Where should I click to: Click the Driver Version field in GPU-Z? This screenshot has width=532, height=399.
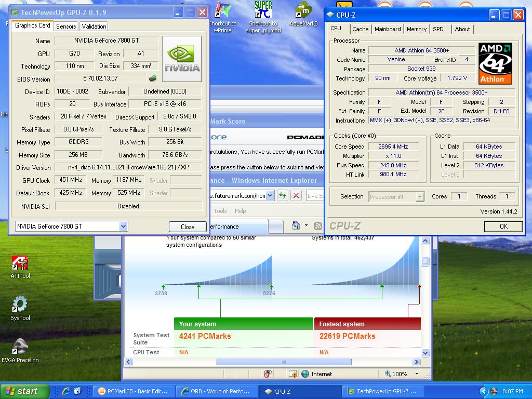click(x=128, y=167)
